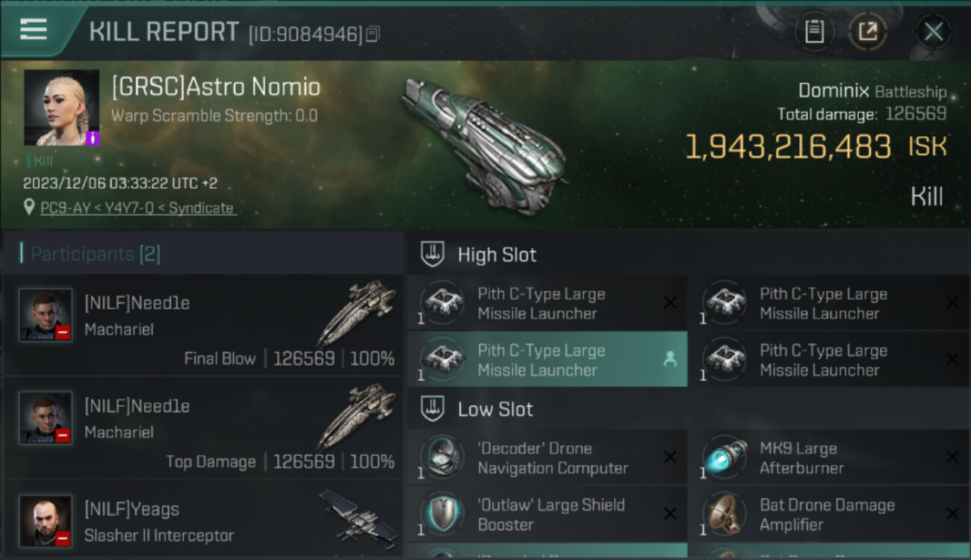Select the first Needle pilot portrait
The height and width of the screenshot is (560, 971).
(x=46, y=314)
